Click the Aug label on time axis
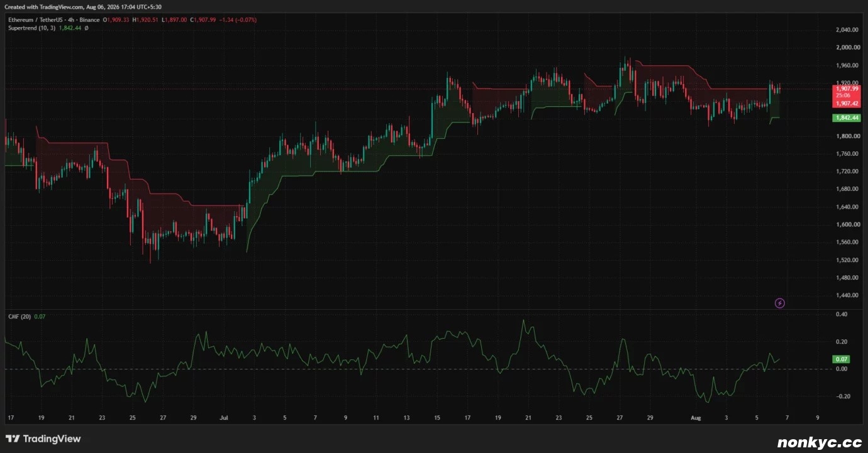This screenshot has width=868, height=453. [695, 417]
